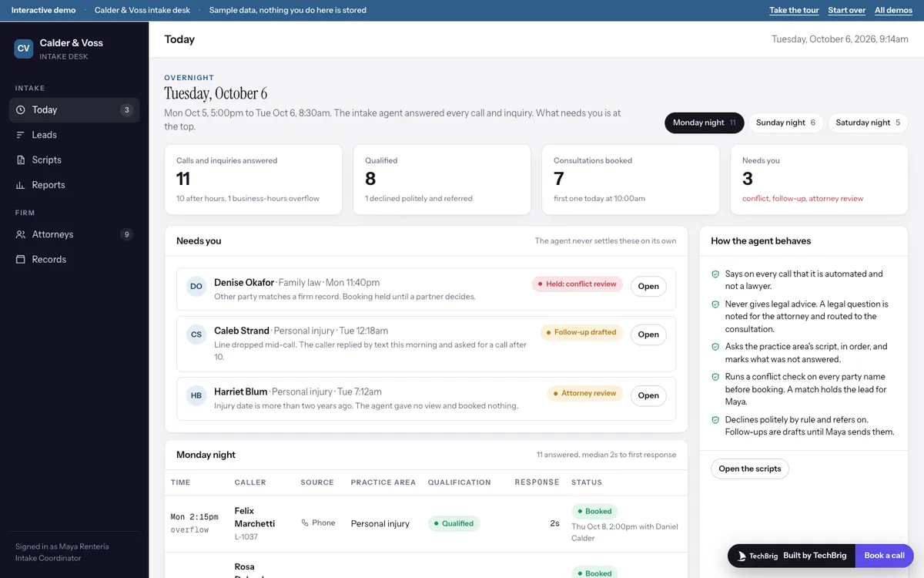Viewport: 924px width, 578px height.
Task: Click the '2s' response value
Action: click(554, 523)
